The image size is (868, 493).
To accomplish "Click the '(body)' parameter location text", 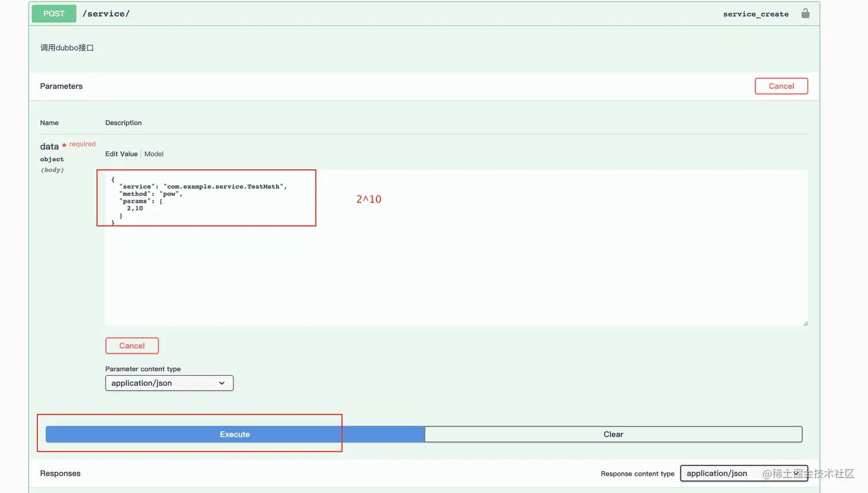I will coord(52,170).
